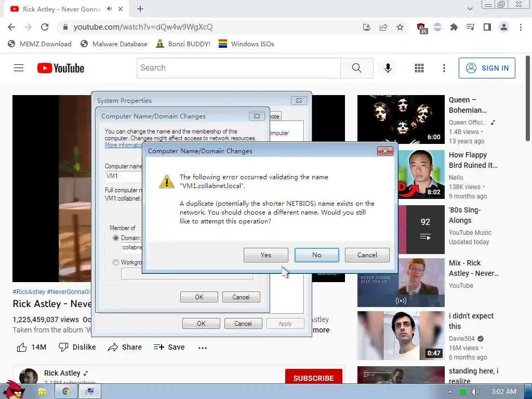Open the volume speaker tray icon
Image resolution: width=532 pixels, height=399 pixels.
(475, 392)
